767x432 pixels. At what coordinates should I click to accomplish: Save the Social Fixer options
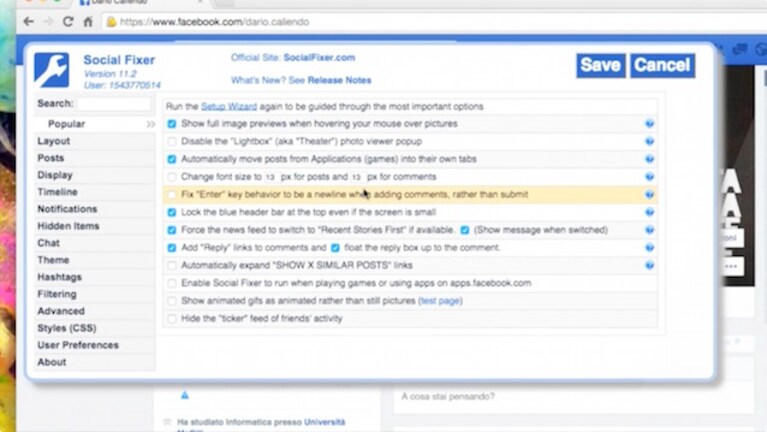(601, 66)
